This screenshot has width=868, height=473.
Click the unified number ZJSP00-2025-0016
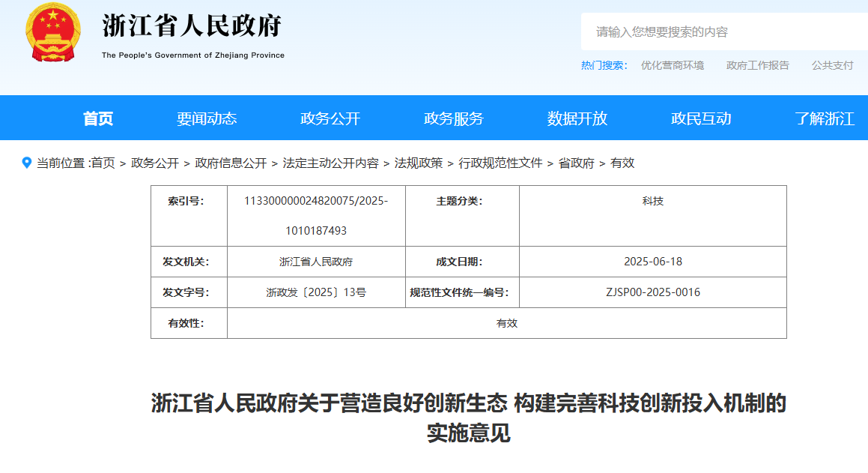click(652, 292)
